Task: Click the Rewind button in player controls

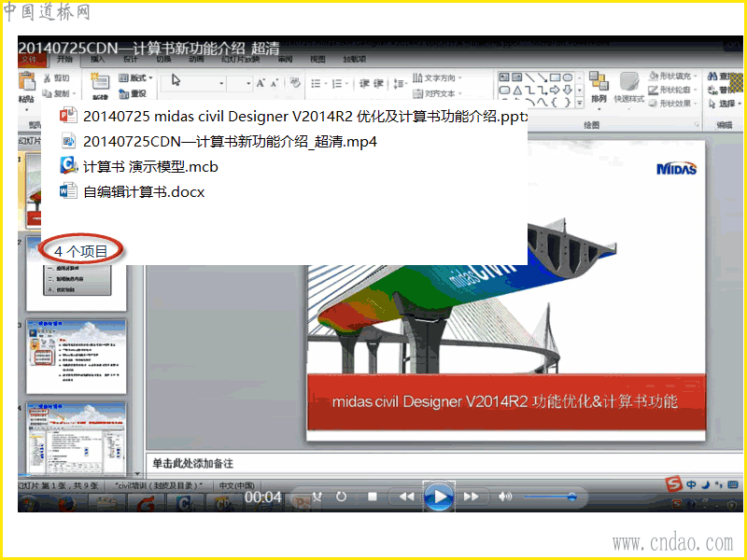Action: (x=406, y=497)
